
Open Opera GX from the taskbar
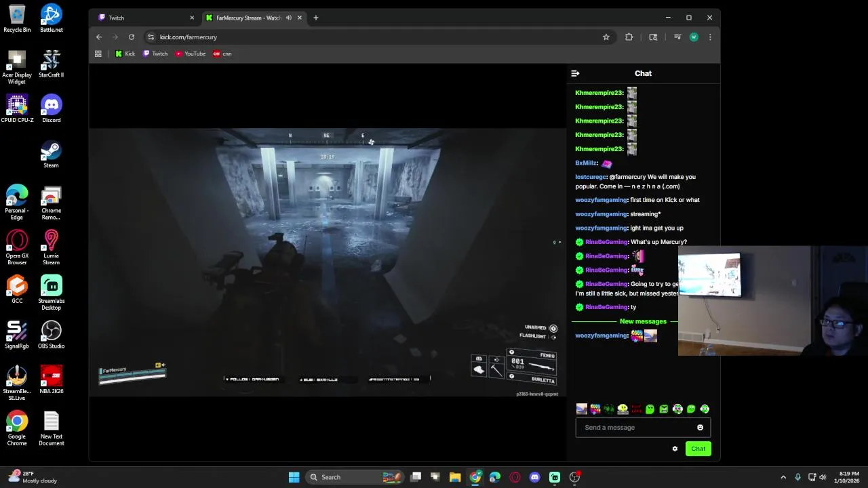click(x=515, y=477)
